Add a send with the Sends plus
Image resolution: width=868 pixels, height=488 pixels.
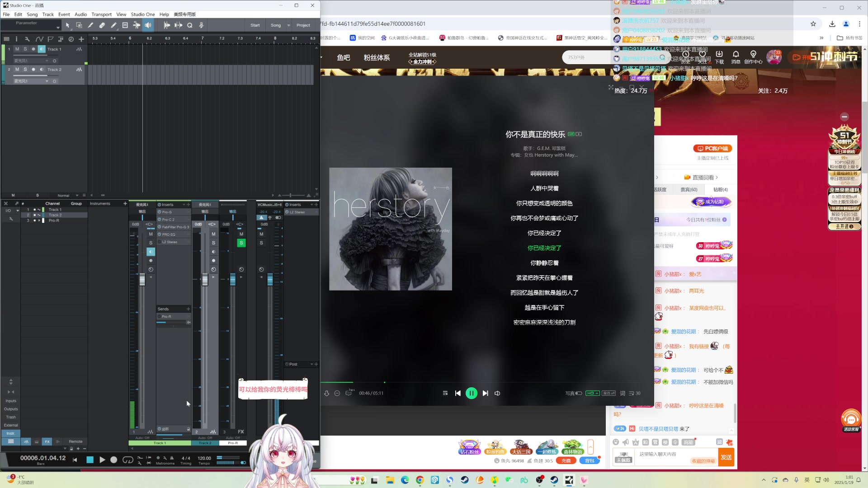coord(188,309)
